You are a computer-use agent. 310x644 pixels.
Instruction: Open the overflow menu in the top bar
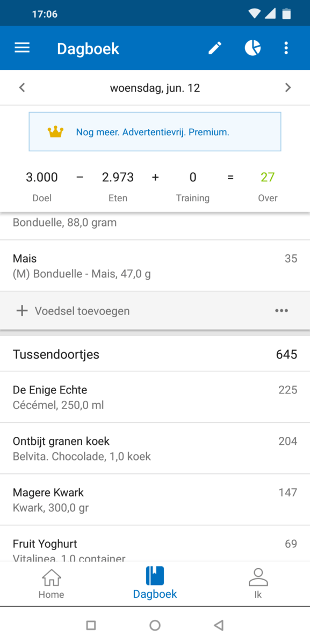click(286, 48)
